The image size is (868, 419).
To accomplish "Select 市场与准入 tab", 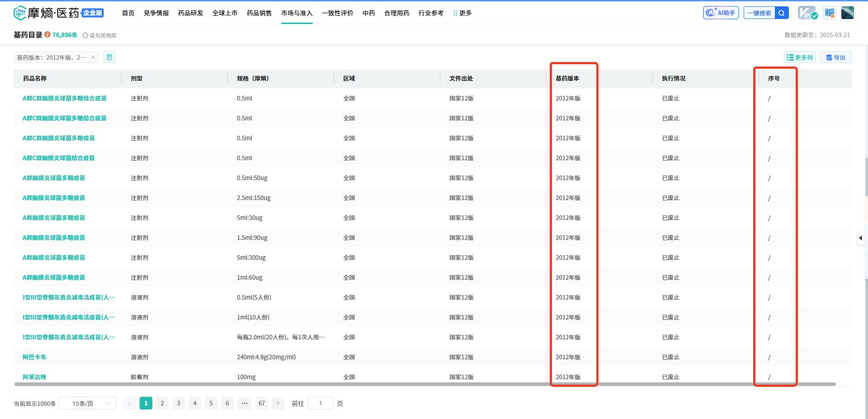I will click(297, 13).
